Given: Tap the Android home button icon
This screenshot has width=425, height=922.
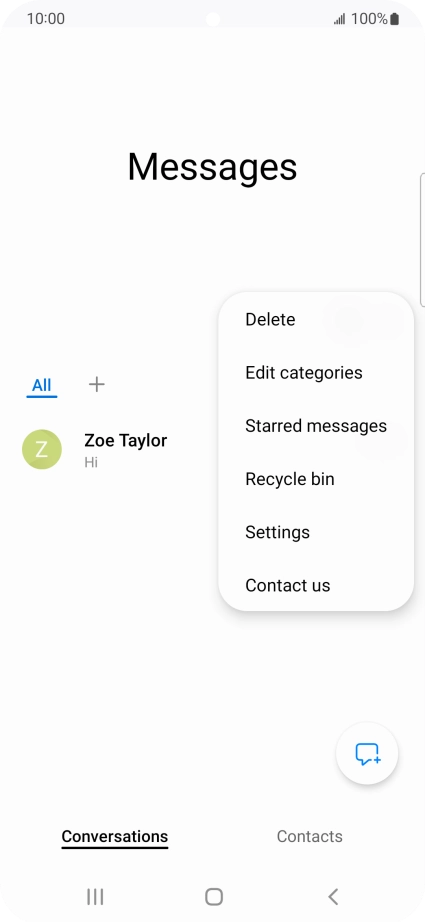Looking at the screenshot, I should click(x=213, y=897).
